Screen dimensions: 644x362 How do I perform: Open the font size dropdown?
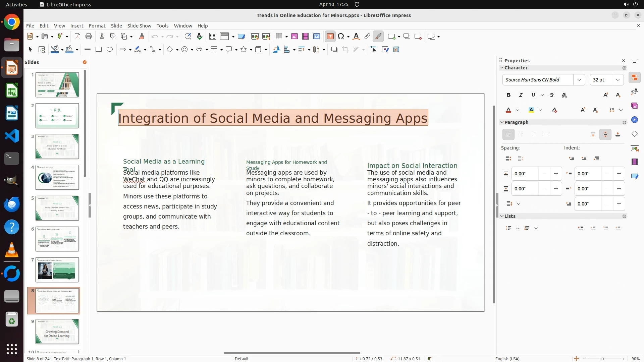click(x=618, y=80)
